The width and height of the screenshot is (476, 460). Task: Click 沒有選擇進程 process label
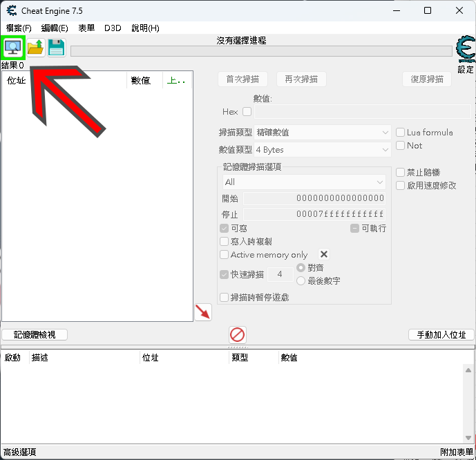241,40
